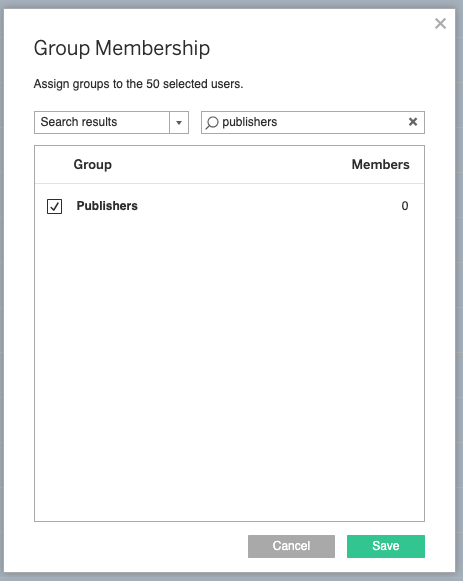Viewport: 463px width, 581px height.
Task: Click the magnifier search icon
Action: [x=212, y=122]
